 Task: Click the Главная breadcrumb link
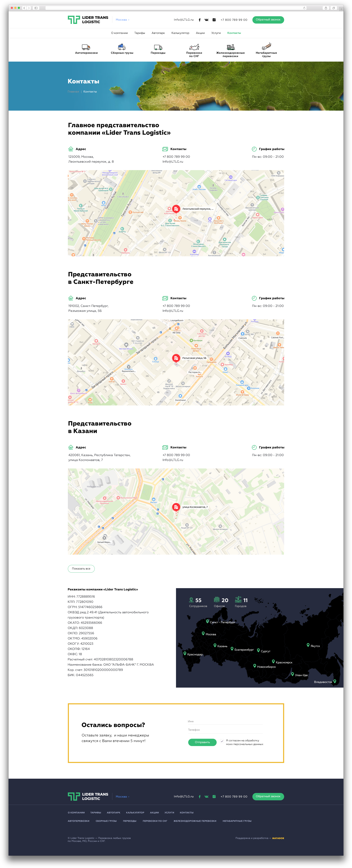(x=73, y=92)
